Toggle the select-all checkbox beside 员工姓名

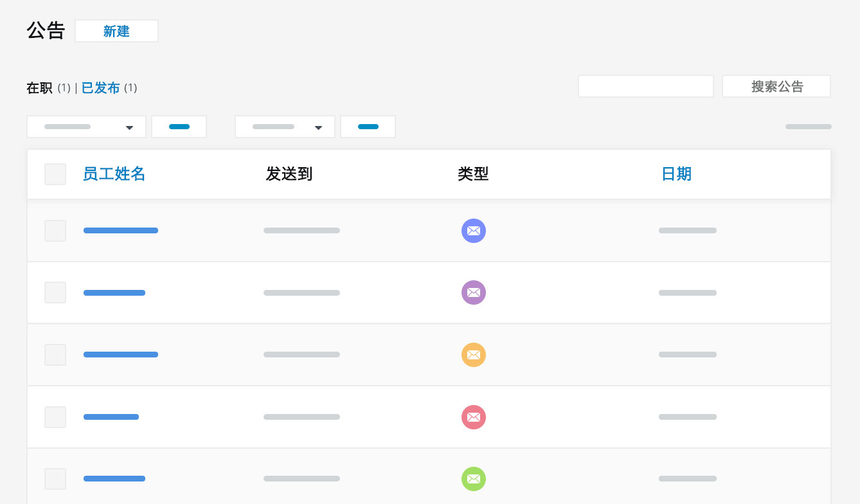[x=55, y=174]
